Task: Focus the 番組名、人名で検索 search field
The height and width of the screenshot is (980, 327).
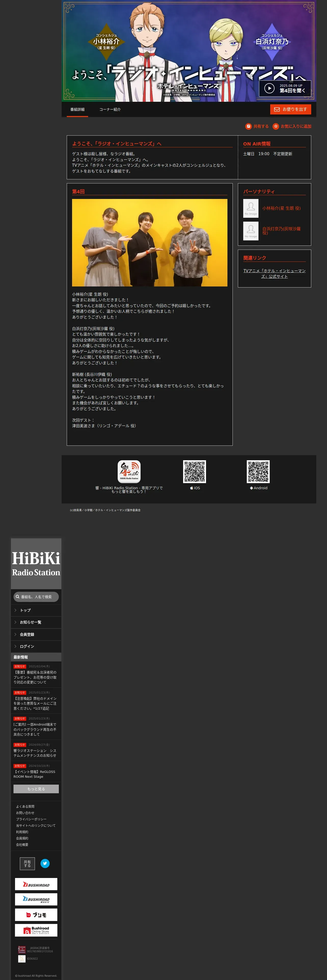Action: pos(36,597)
